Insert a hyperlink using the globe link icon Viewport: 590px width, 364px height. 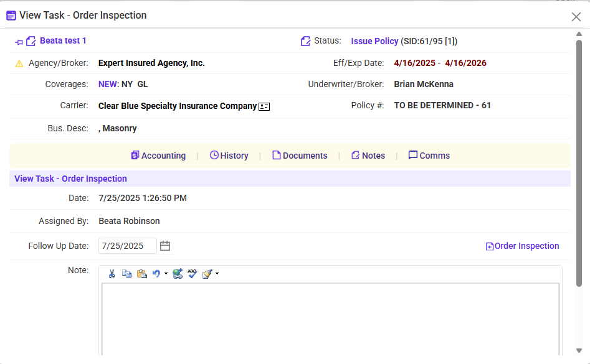(178, 274)
